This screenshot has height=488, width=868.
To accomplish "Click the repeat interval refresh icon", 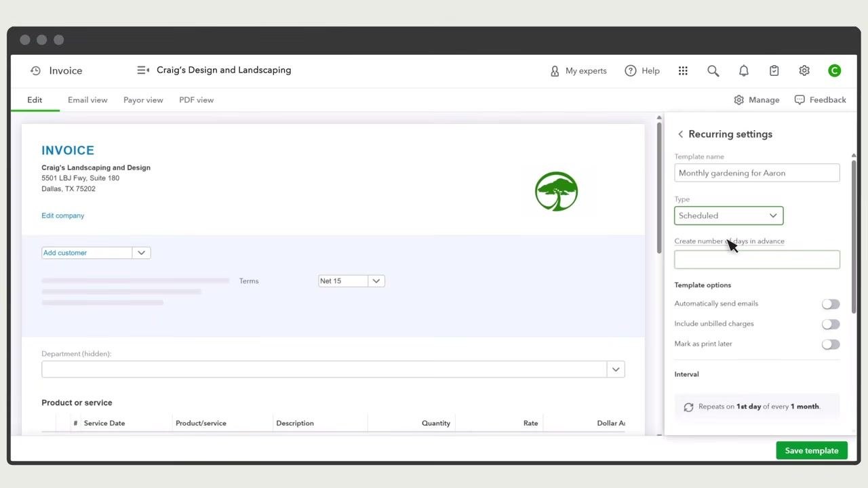I will coord(688,407).
